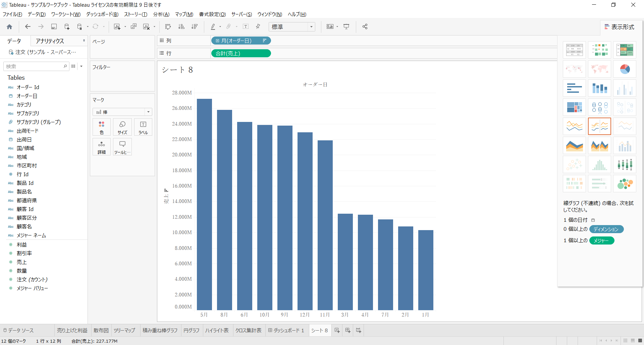Viewport: 644px width, 345px height.
Task: Expand the highlight dropdown arrow
Action: 220,27
